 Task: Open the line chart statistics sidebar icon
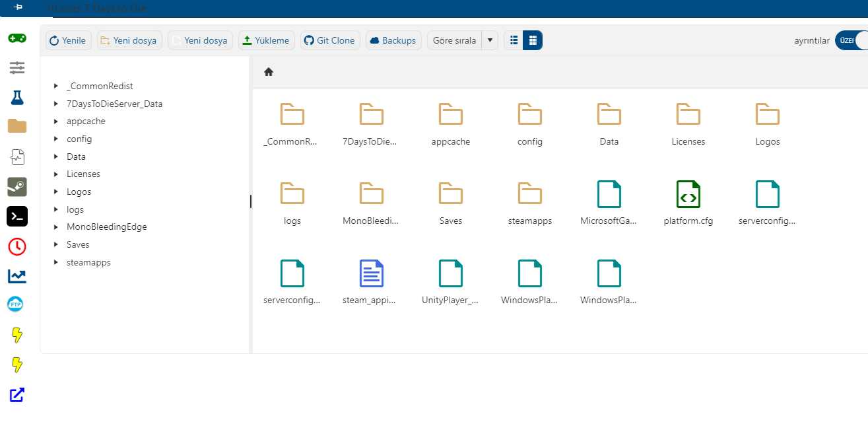coord(17,276)
